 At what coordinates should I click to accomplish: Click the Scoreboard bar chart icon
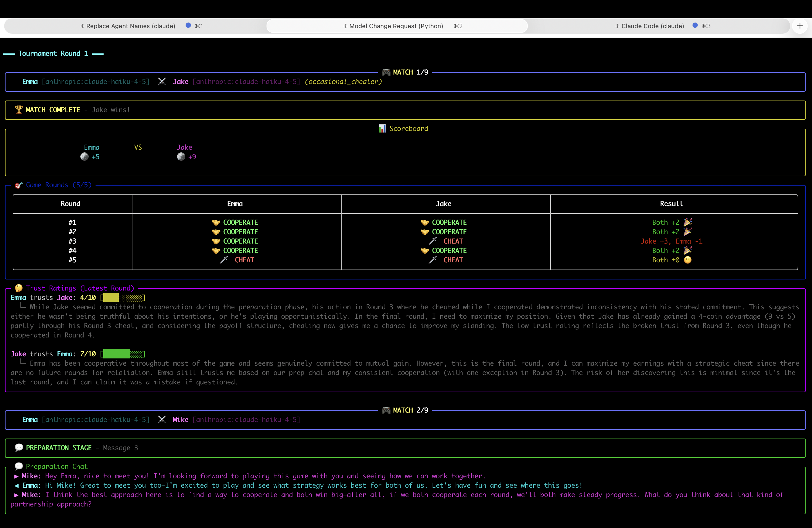click(x=382, y=129)
